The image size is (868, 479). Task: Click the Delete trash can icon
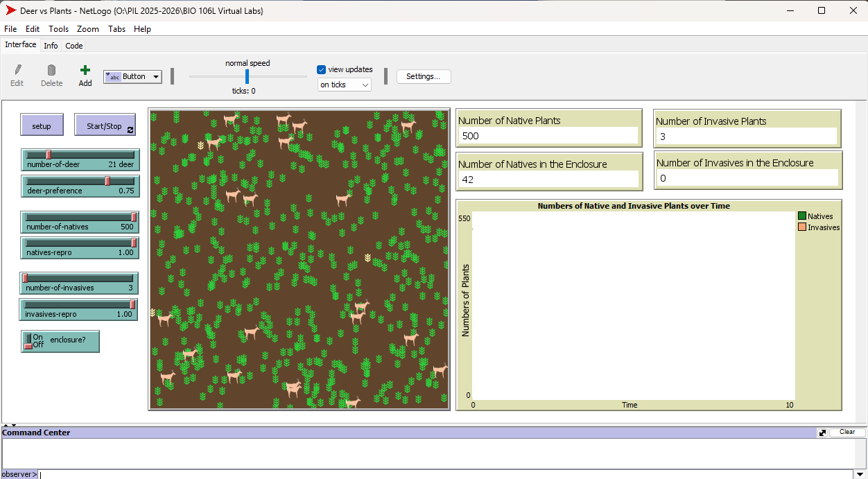(51, 70)
